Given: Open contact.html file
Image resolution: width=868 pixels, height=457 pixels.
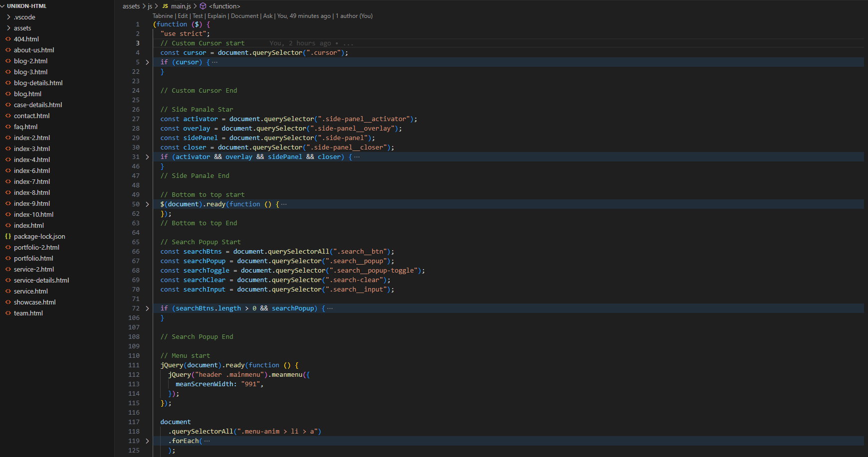Looking at the screenshot, I should (32, 116).
